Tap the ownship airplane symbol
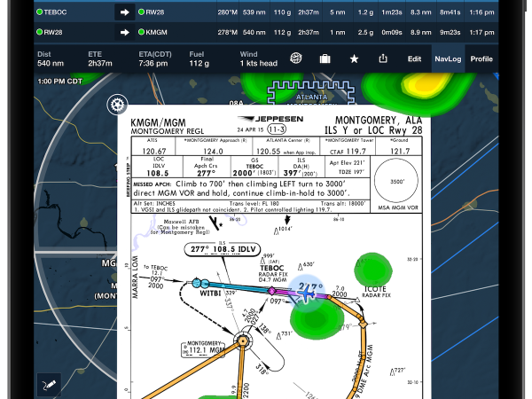The image size is (532, 399). point(308,293)
